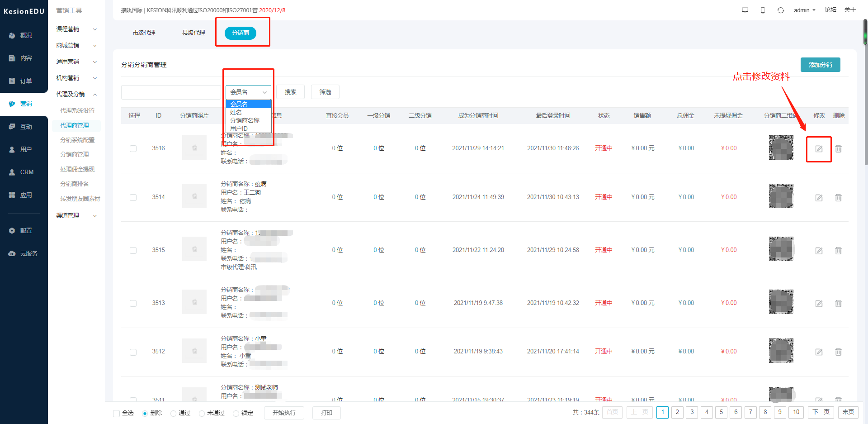Click trash icon in row 3512
This screenshot has height=424, width=868.
coord(838,352)
